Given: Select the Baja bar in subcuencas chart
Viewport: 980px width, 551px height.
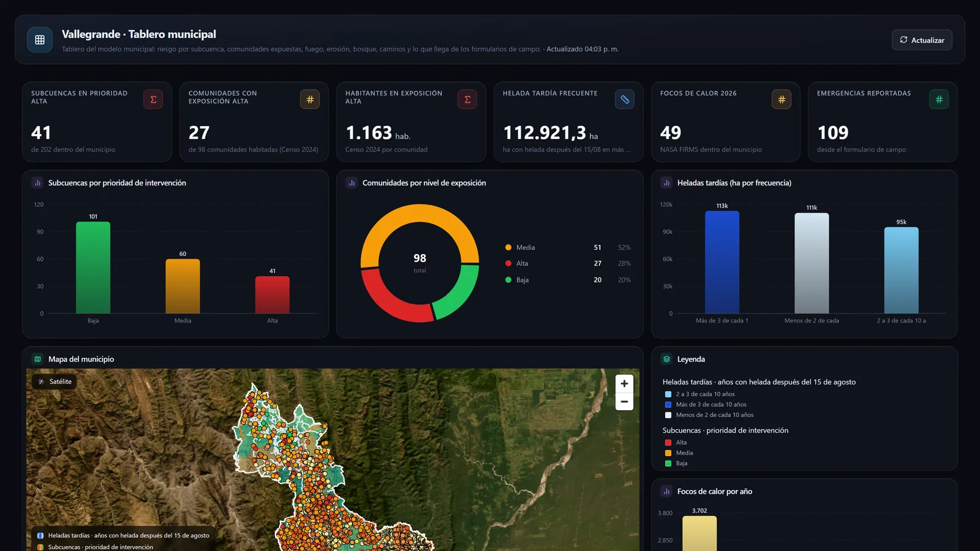Looking at the screenshot, I should [x=93, y=268].
